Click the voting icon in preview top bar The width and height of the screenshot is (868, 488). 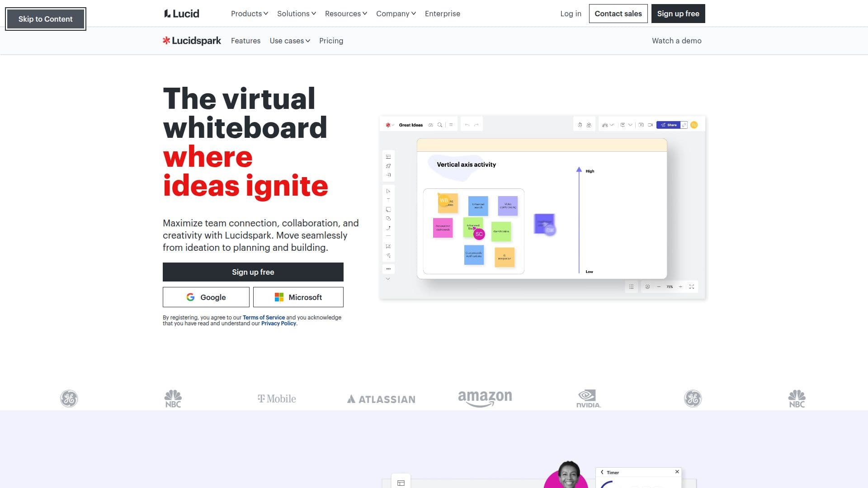tap(589, 125)
